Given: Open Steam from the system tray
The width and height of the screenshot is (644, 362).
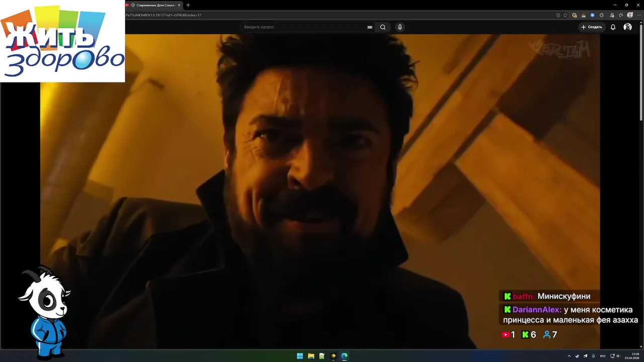Looking at the screenshot, I should click(x=577, y=356).
